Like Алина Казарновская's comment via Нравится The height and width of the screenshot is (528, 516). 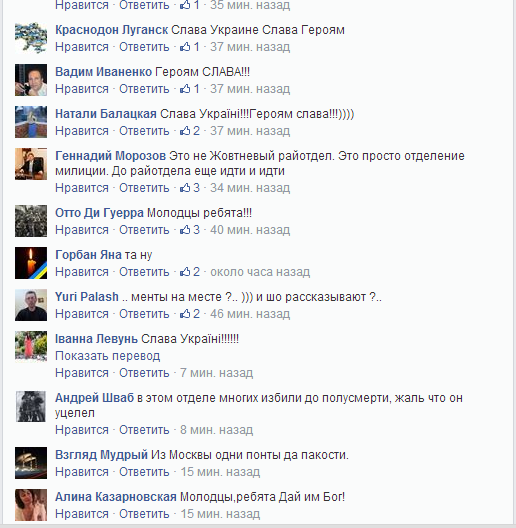click(x=82, y=514)
